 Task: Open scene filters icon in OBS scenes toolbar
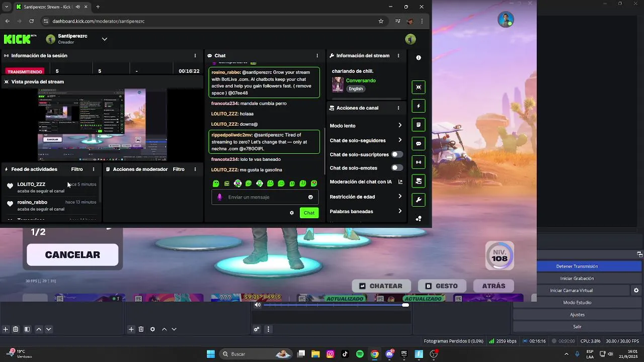tap(27, 329)
